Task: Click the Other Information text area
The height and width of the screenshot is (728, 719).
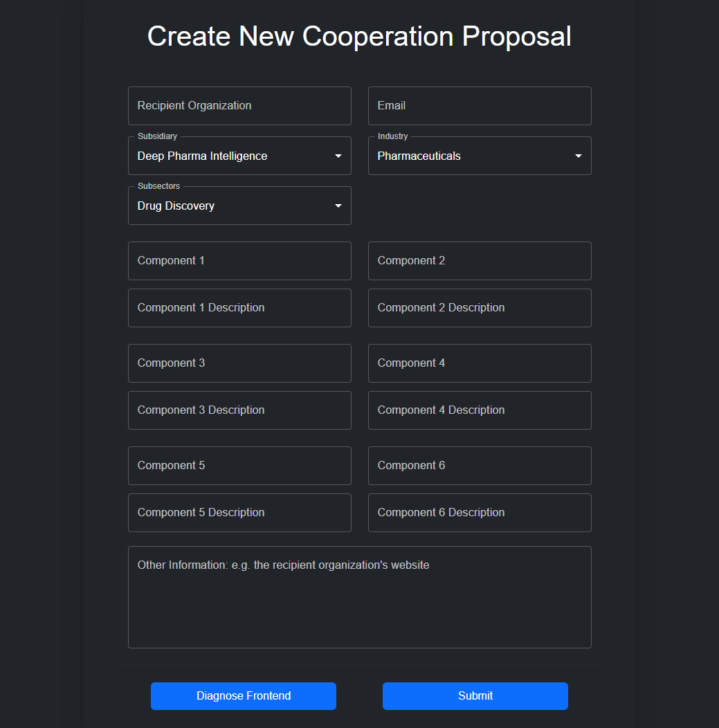Action: pos(359,597)
